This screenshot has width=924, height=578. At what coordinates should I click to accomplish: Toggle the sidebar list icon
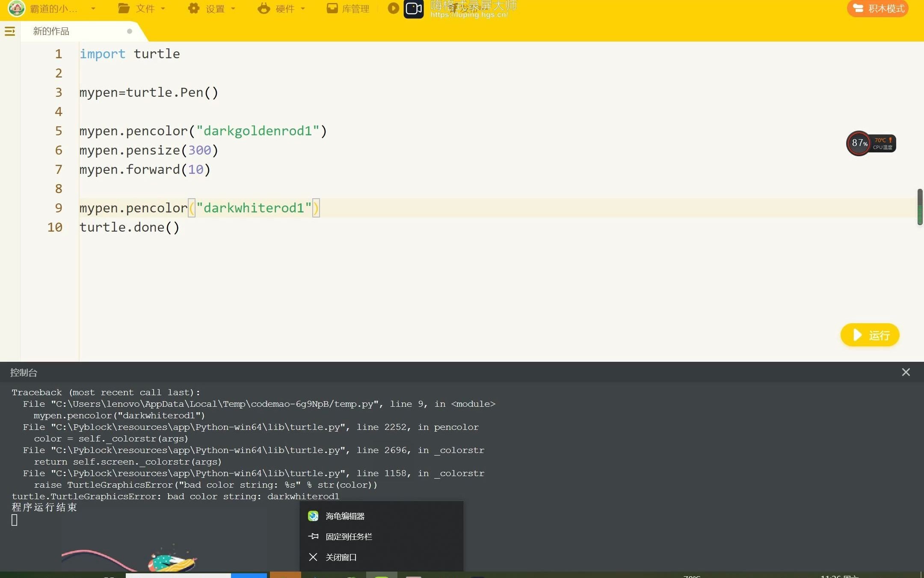(x=10, y=31)
